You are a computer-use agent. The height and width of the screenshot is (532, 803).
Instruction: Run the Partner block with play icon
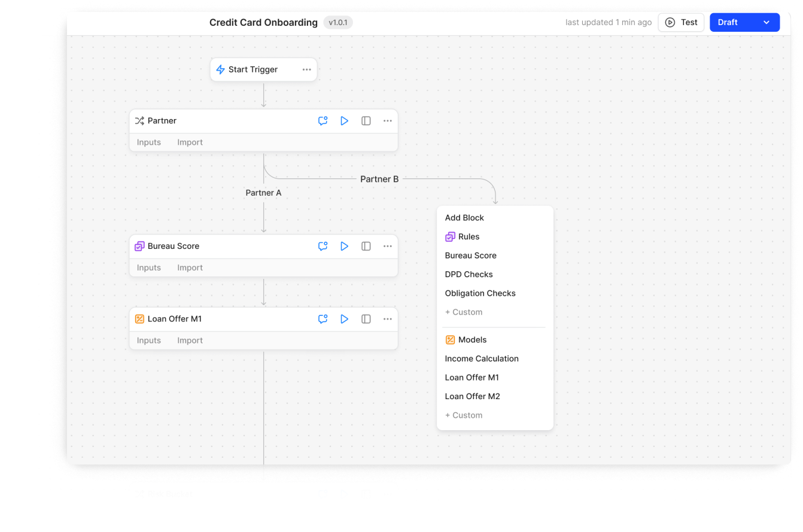click(344, 121)
